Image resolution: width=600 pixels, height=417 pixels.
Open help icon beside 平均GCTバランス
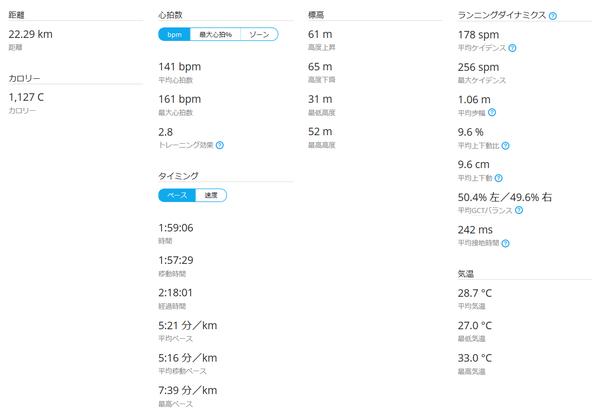point(519,210)
